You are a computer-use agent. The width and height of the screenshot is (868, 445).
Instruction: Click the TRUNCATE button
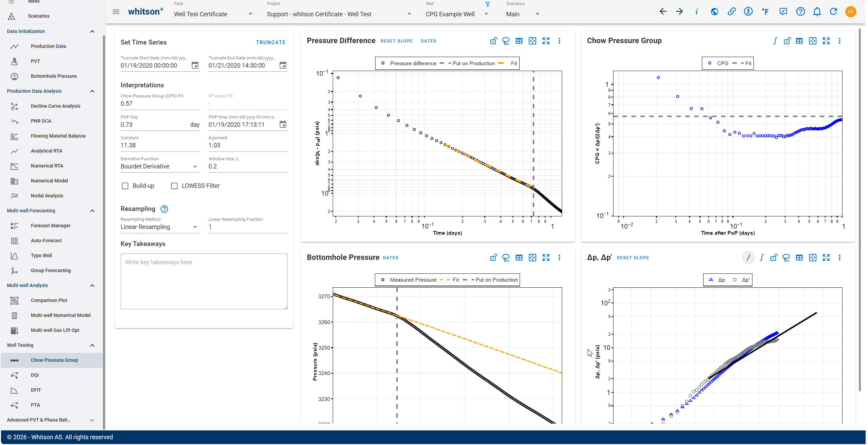click(x=271, y=42)
